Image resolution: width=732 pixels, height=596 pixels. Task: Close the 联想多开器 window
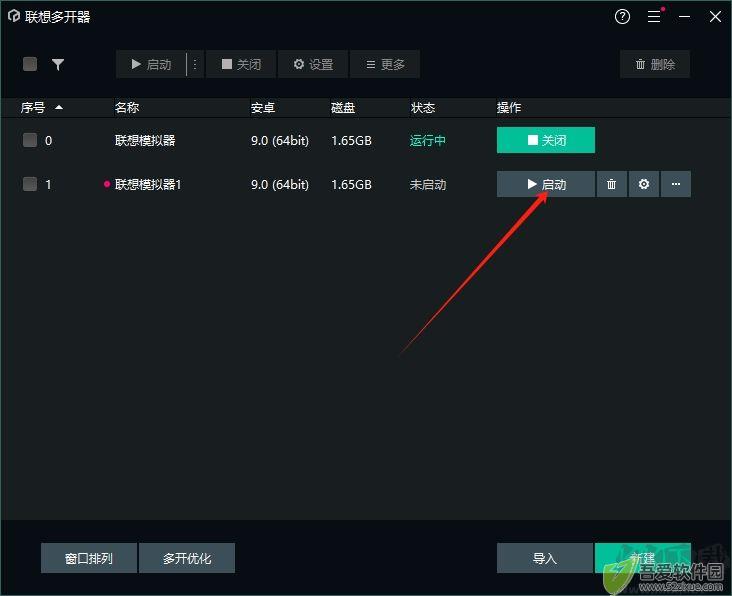tap(715, 17)
